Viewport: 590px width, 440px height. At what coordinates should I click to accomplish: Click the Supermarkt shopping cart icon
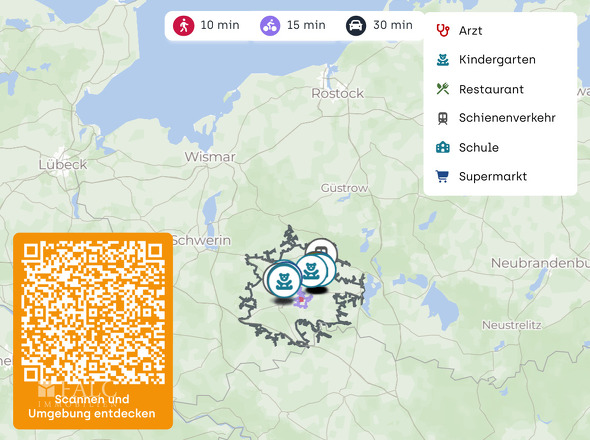pos(442,176)
